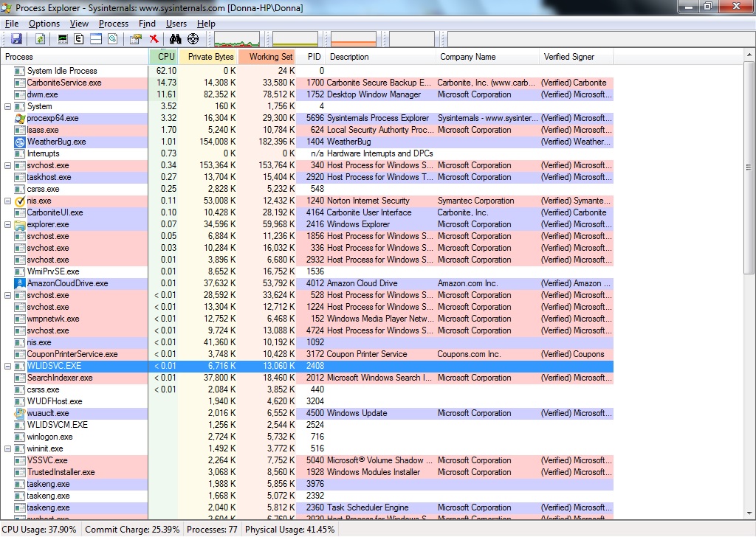The image size is (756, 537).
Task: Click the System Idle Process icon
Action: (20, 72)
